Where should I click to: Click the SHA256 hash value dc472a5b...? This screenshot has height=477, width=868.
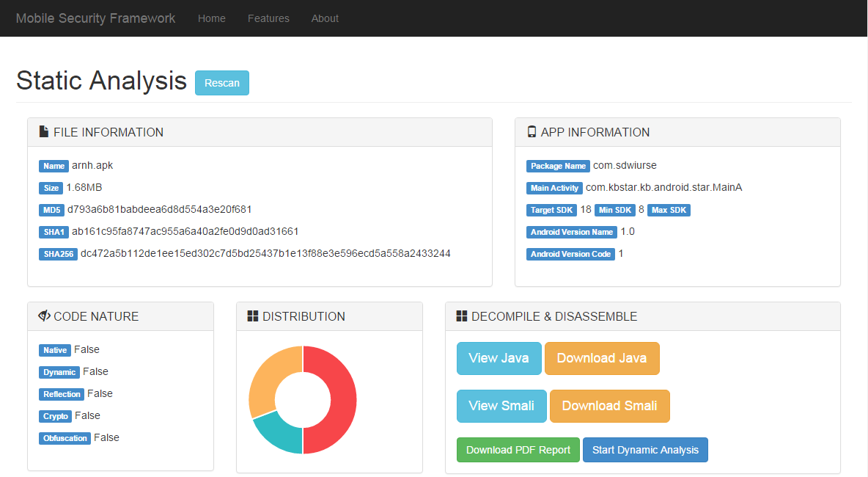coord(265,254)
